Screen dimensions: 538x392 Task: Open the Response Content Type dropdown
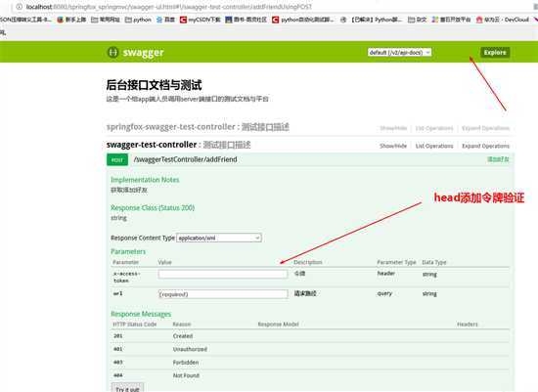point(219,238)
